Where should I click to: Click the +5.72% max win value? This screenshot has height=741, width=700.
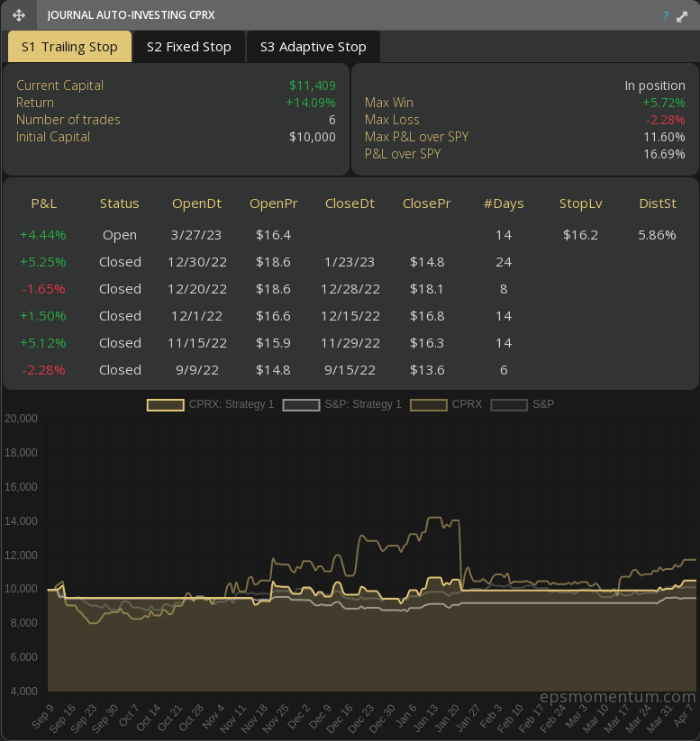pyautogui.click(x=664, y=103)
